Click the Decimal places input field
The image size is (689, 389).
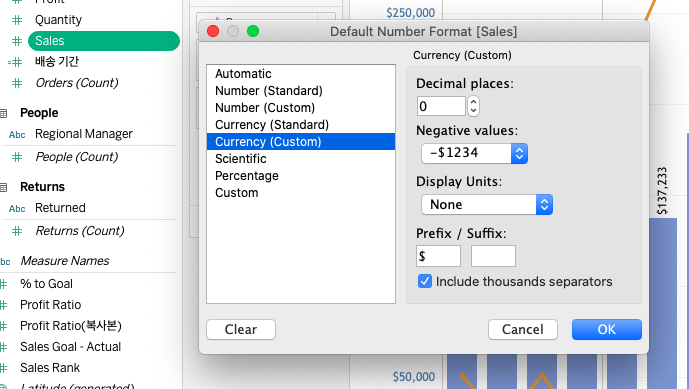[x=441, y=106]
